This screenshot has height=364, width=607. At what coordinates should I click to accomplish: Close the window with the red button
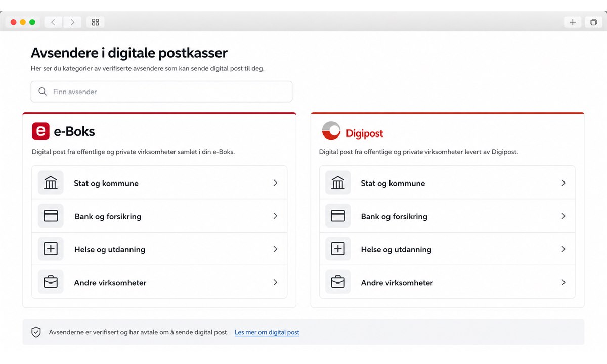pos(13,22)
